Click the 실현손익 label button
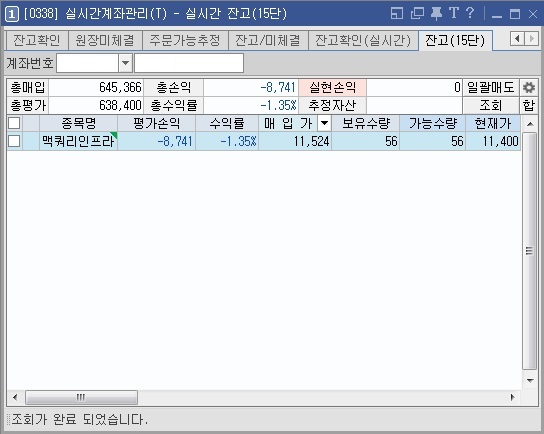Viewport: 544px width, 434px height. click(332, 87)
